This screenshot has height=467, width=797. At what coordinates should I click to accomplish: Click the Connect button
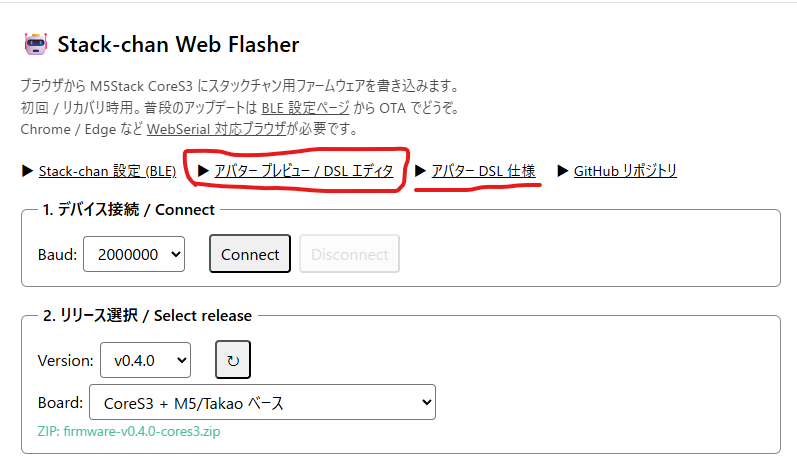(x=250, y=254)
